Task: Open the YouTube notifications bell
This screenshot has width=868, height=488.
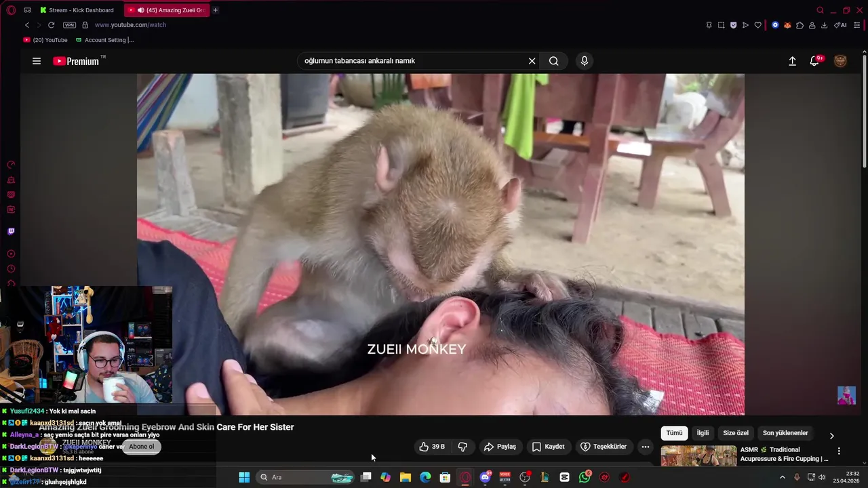Action: click(815, 61)
